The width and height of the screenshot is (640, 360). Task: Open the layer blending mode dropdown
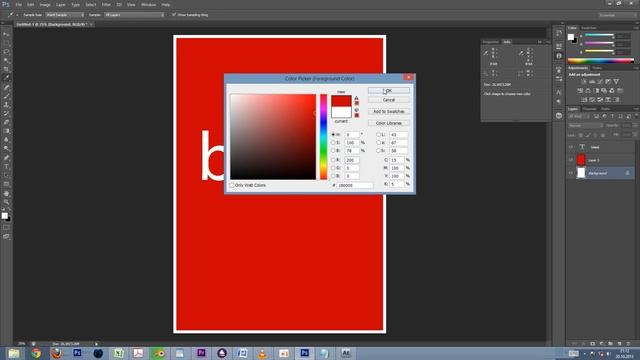[585, 126]
